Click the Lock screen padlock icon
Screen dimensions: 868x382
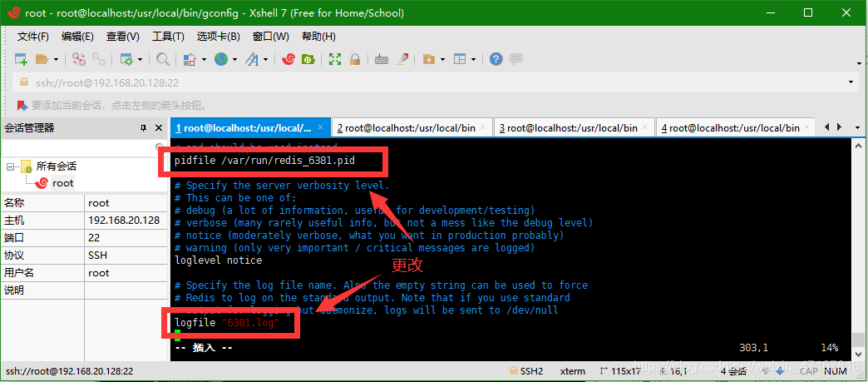tap(355, 59)
